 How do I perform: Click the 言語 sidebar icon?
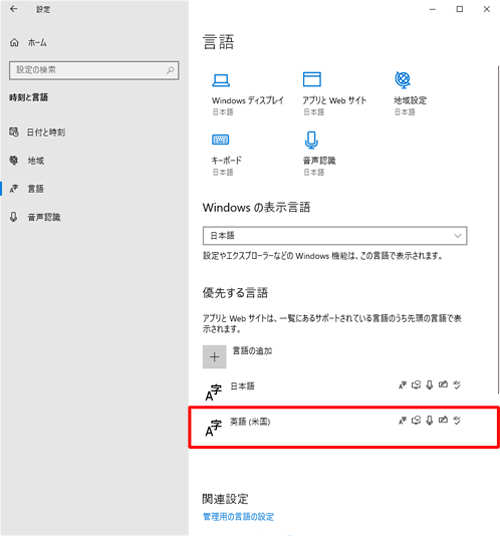tap(14, 189)
